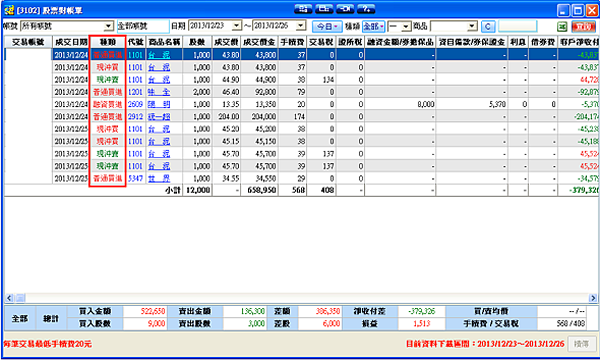Open the 統一超 stock link
The height and width of the screenshot is (360, 600).
coord(159,116)
